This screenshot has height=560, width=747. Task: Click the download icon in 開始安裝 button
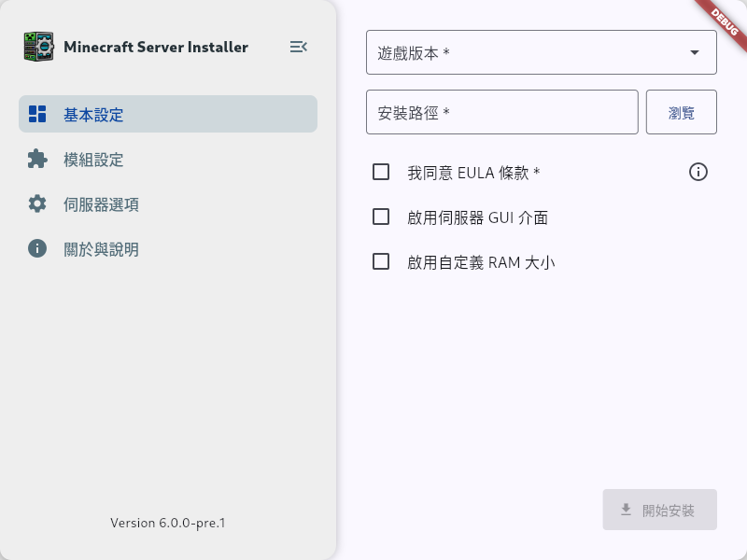click(626, 510)
